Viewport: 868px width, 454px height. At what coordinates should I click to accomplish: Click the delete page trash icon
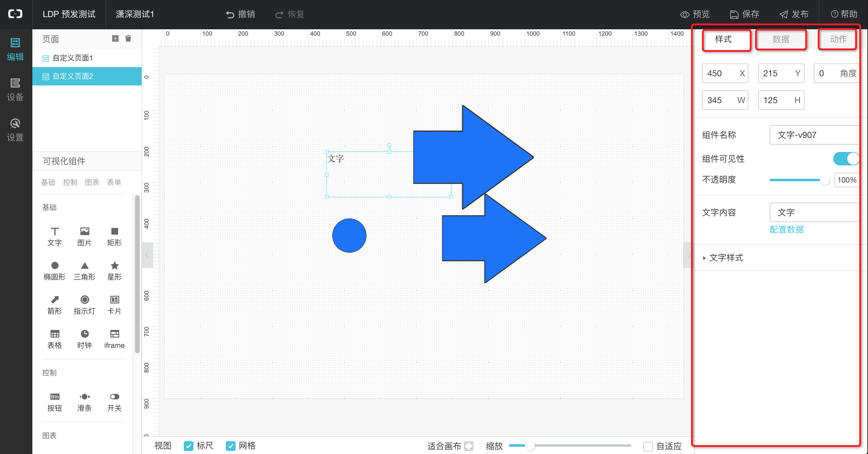128,38
